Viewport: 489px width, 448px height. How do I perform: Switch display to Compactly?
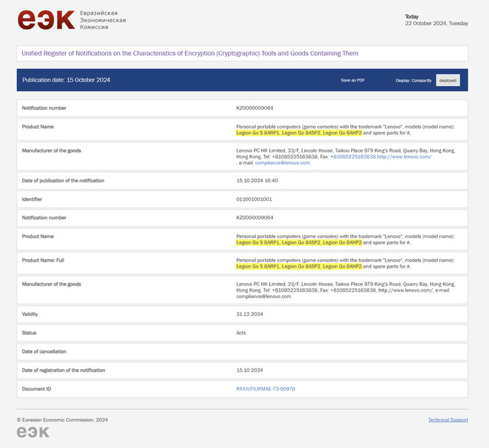pos(413,80)
